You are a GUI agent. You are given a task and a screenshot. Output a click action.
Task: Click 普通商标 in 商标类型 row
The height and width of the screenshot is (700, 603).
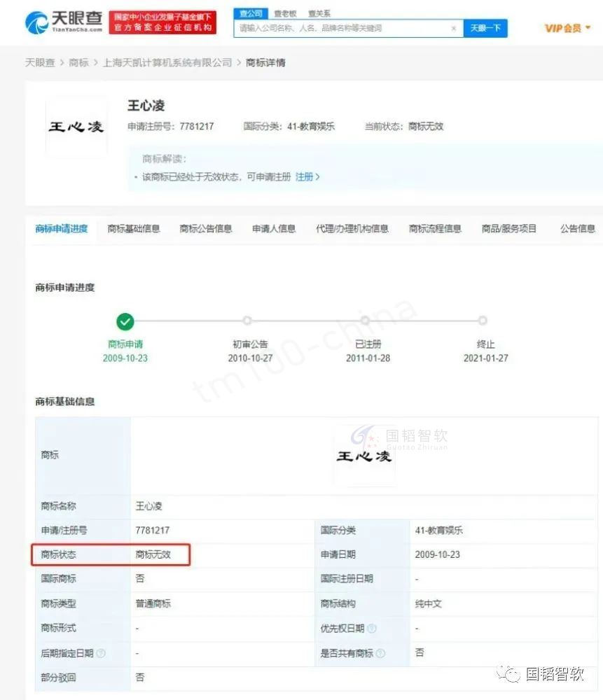tap(153, 603)
